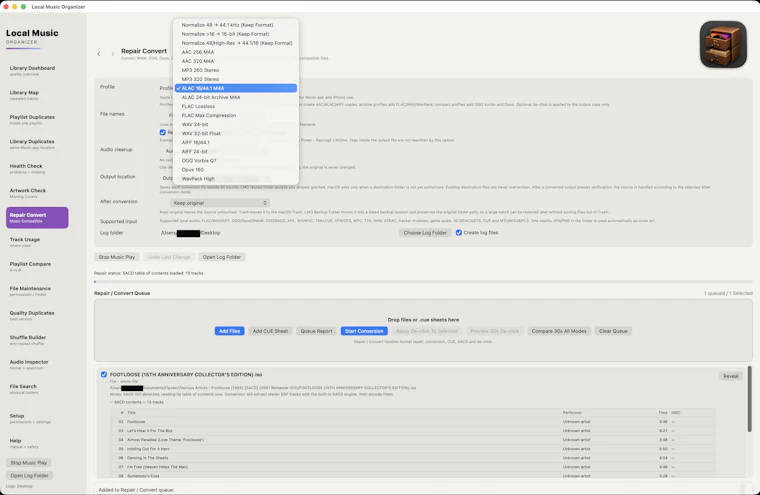Click Start Conversion button
The width and height of the screenshot is (760, 495).
point(364,331)
